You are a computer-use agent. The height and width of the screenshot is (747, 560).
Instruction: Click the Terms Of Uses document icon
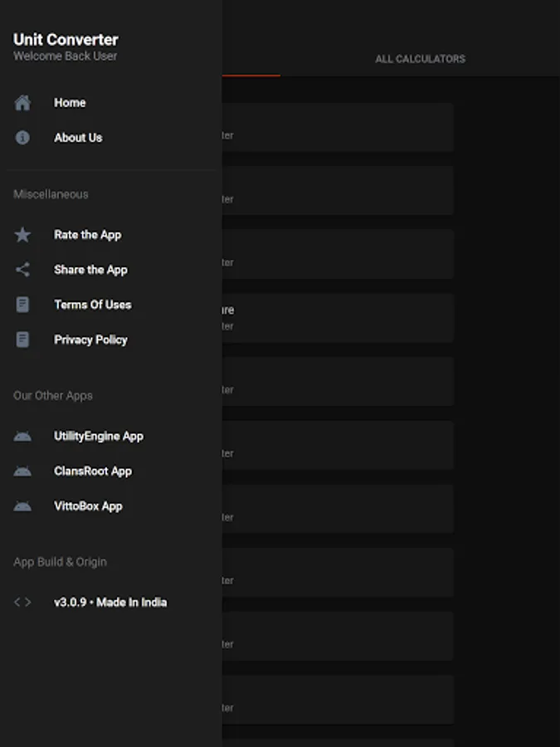(x=22, y=305)
